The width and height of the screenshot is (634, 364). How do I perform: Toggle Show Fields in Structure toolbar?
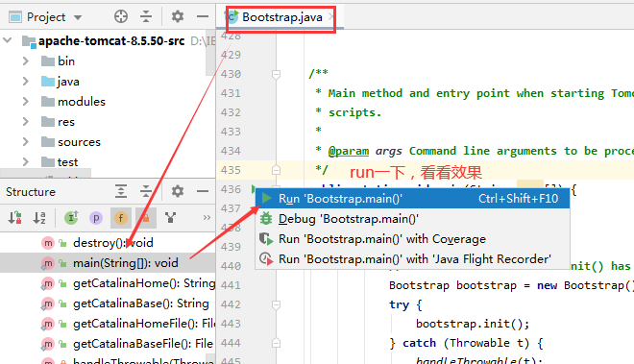tap(120, 218)
